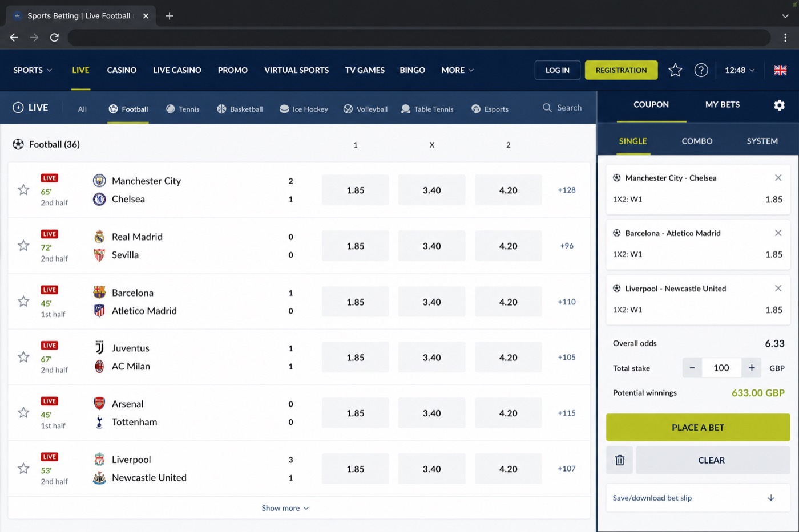The width and height of the screenshot is (799, 532).
Task: Open the language selector UK flag
Action: (780, 70)
